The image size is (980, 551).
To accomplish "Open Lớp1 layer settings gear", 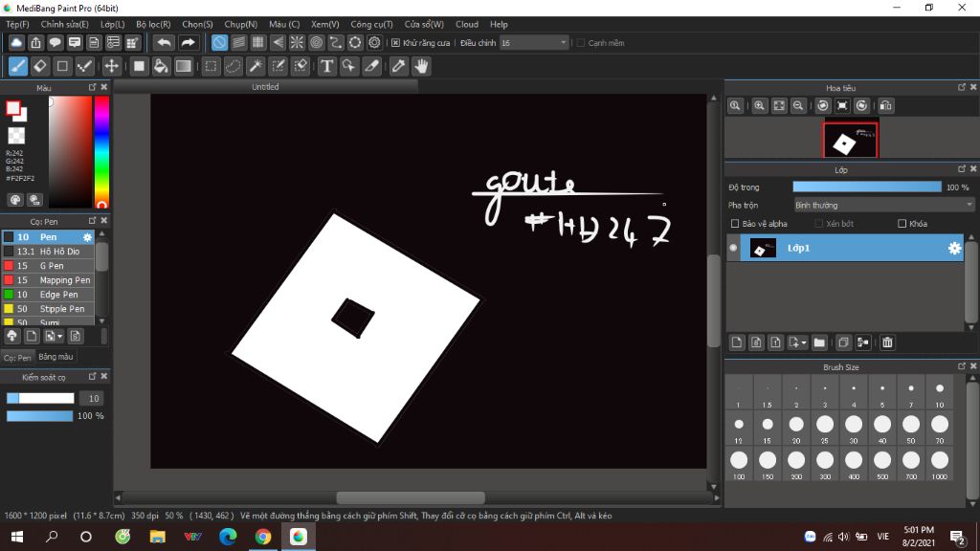I will tap(954, 248).
